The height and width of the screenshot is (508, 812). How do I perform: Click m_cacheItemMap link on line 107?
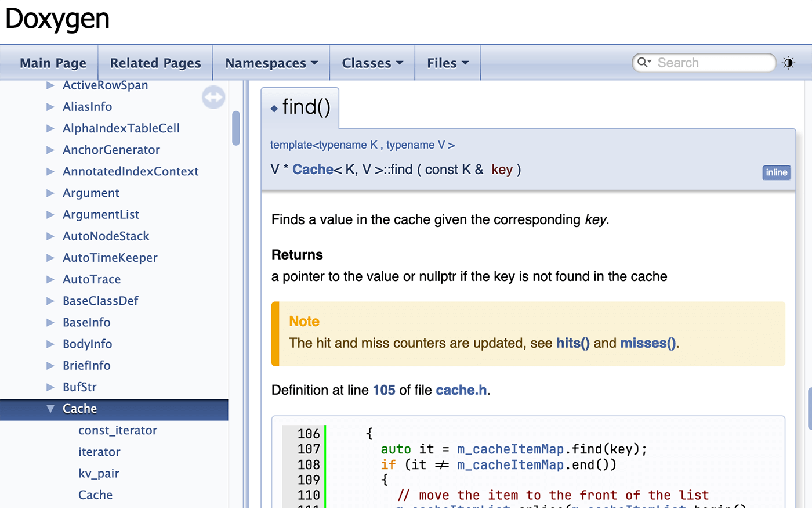pyautogui.click(x=510, y=449)
